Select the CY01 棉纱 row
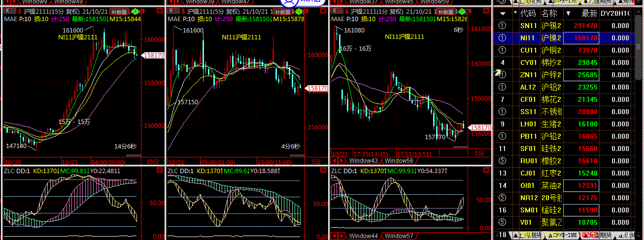This screenshot has width=644, height=240. tap(564, 62)
